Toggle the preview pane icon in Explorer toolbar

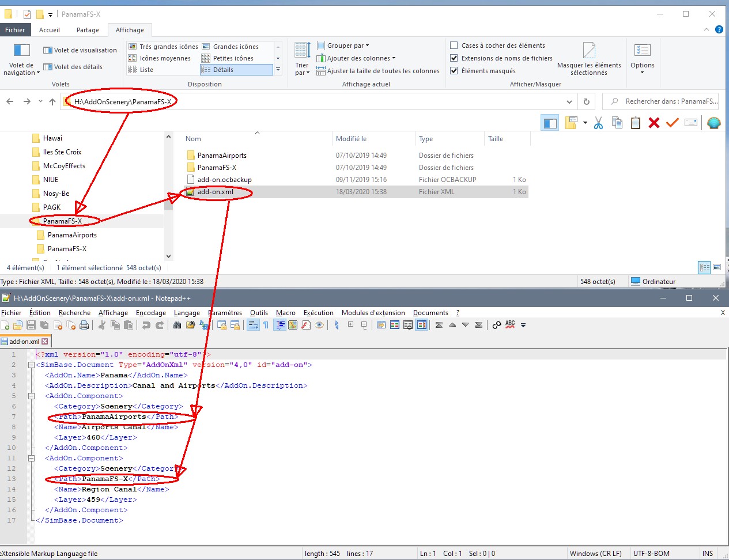[x=550, y=123]
